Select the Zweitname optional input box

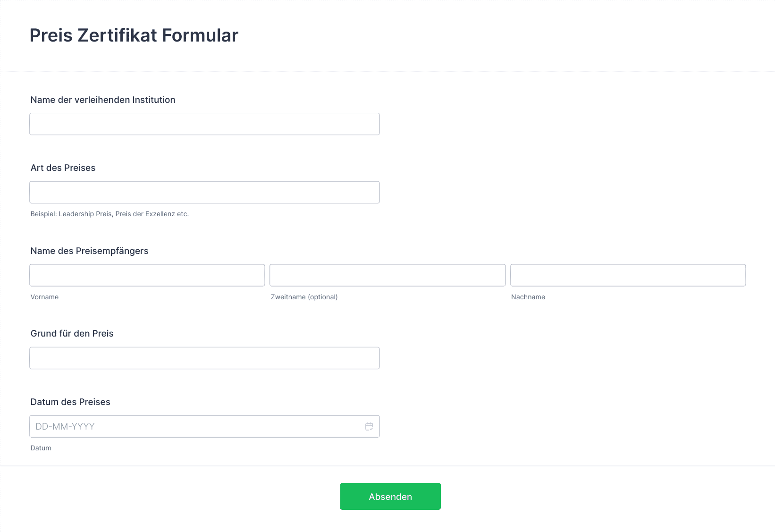point(387,275)
